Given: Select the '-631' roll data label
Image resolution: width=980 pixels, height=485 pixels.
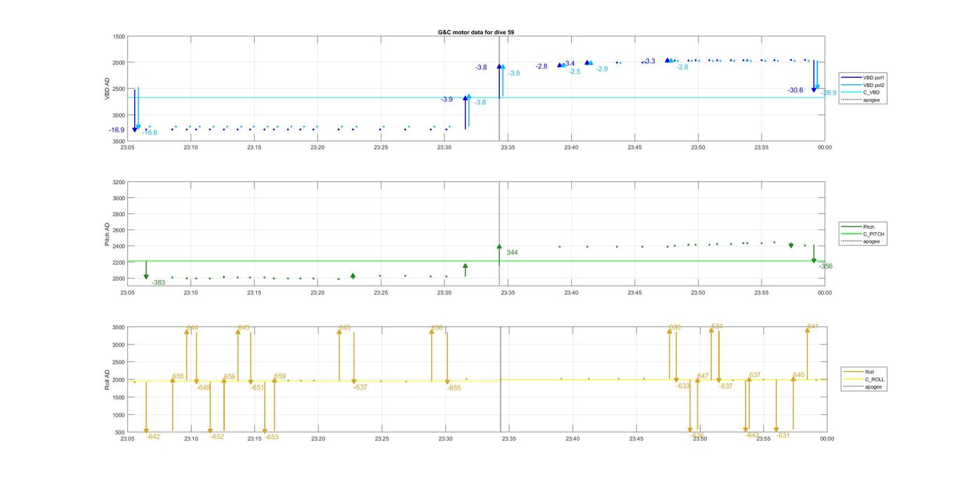Looking at the screenshot, I should (783, 435).
